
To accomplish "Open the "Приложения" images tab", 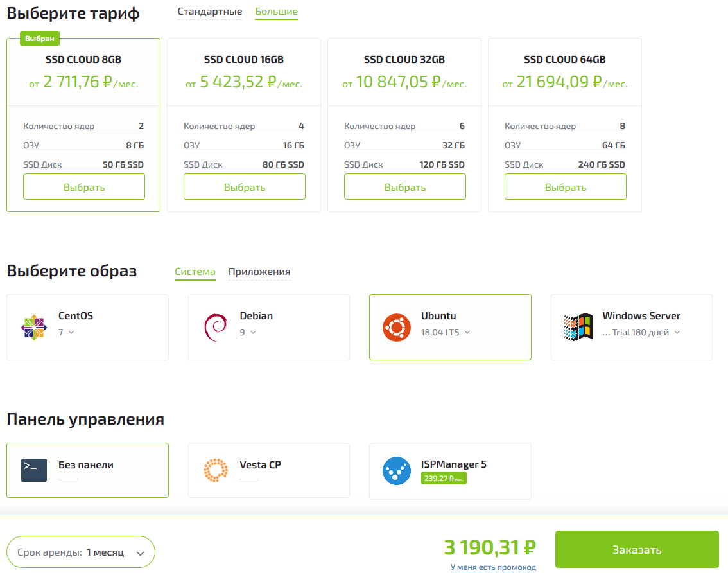I will click(259, 272).
